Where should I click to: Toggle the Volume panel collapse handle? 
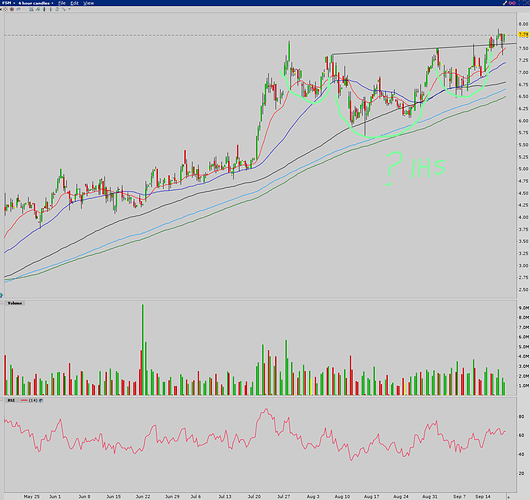tap(2, 303)
